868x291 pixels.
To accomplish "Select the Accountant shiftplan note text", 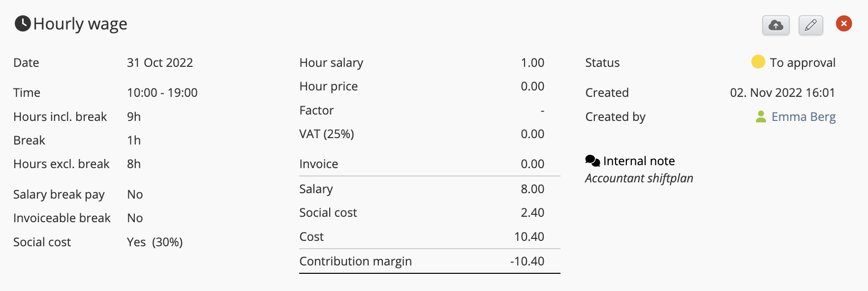I will click(x=639, y=178).
